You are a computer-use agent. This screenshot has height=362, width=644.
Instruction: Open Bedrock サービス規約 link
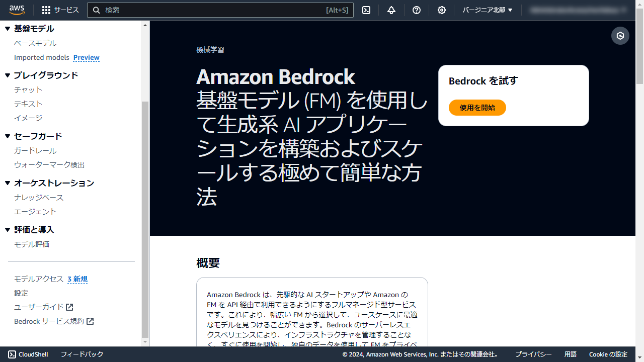click(x=49, y=321)
